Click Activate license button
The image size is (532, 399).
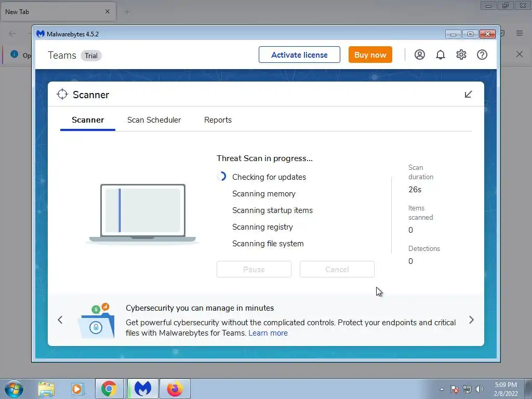[299, 55]
